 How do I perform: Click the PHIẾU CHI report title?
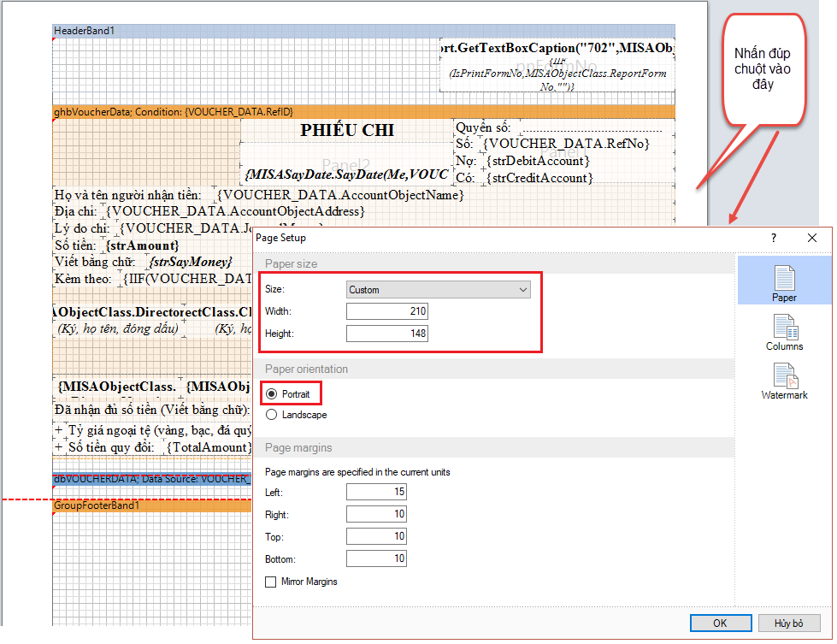[346, 130]
